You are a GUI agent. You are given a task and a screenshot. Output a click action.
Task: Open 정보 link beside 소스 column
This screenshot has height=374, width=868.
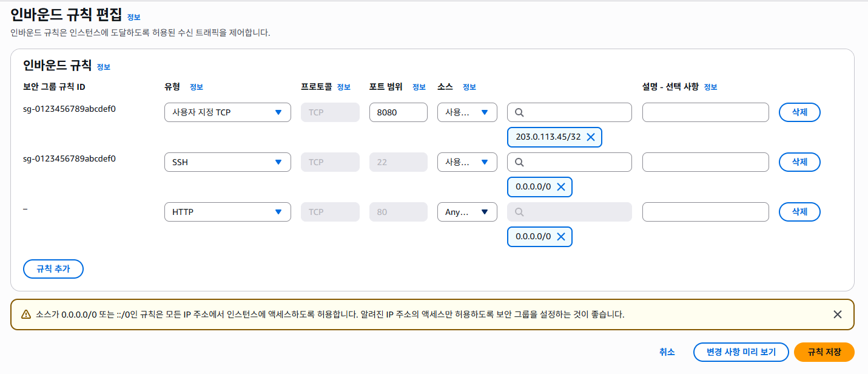(x=469, y=87)
